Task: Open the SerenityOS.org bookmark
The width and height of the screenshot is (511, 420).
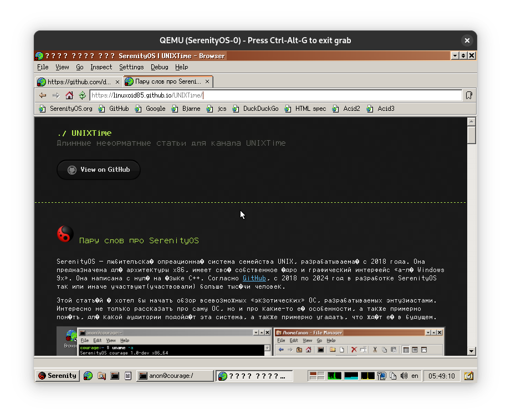Action: point(65,109)
